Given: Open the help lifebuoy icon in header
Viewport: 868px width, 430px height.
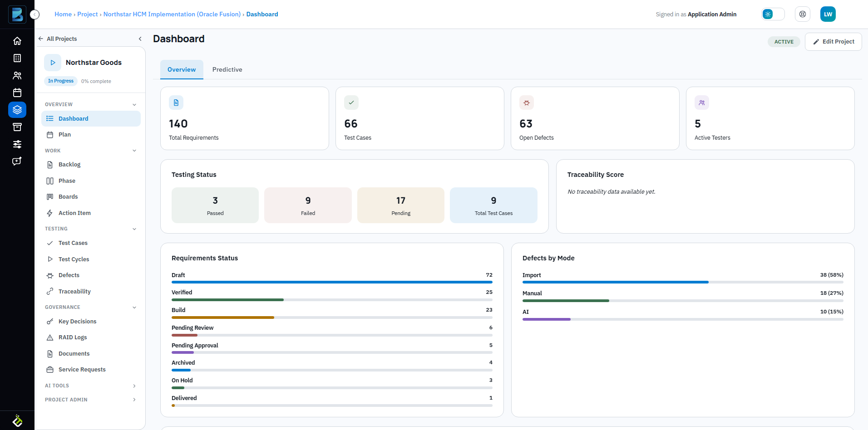Looking at the screenshot, I should pyautogui.click(x=803, y=14).
